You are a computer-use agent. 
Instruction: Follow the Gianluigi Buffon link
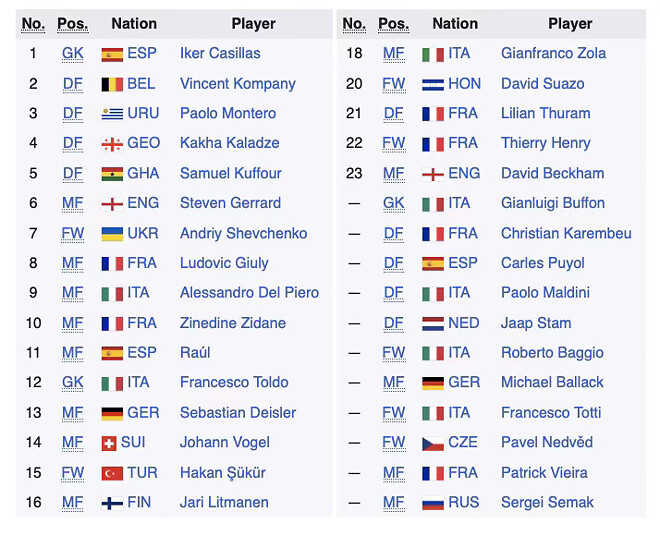[x=553, y=203]
